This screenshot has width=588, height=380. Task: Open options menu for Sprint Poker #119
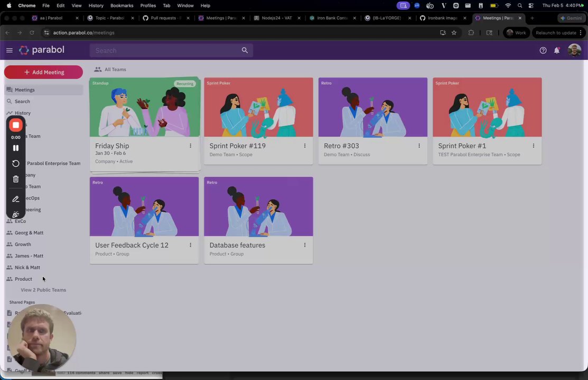coord(304,146)
